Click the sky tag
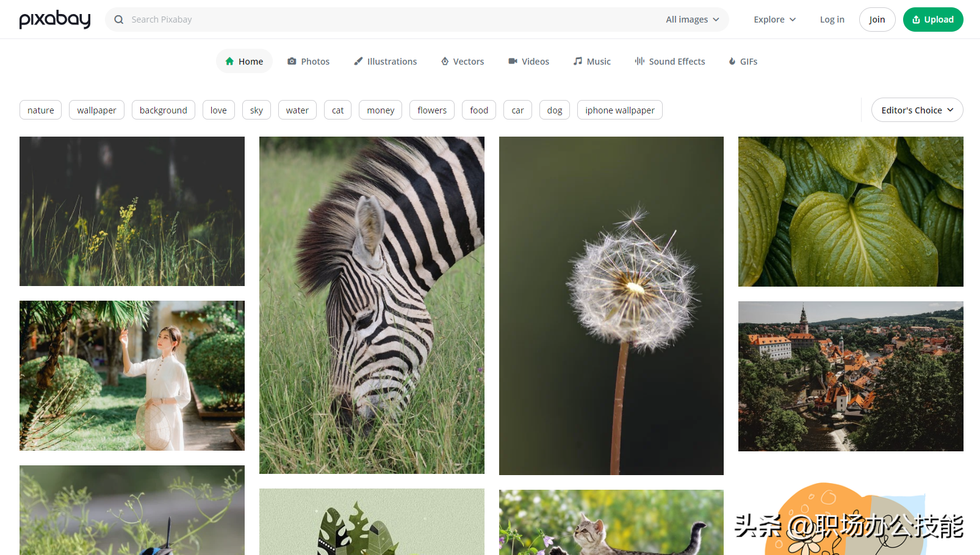This screenshot has height=555, width=980. [256, 110]
